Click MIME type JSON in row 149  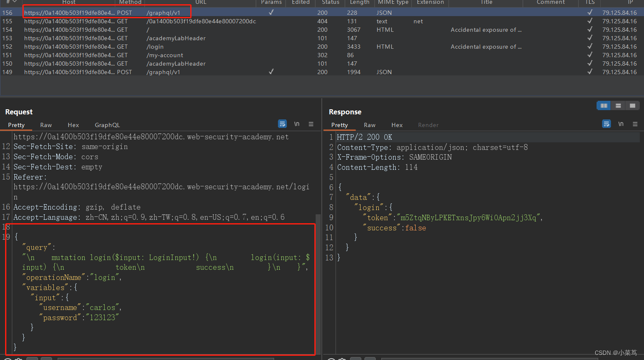pos(384,72)
